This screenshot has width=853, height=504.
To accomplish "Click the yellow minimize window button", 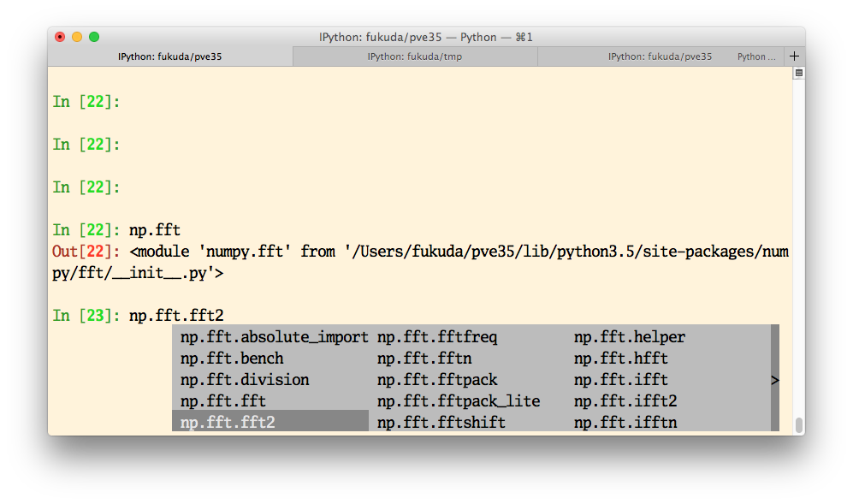I will tap(77, 37).
